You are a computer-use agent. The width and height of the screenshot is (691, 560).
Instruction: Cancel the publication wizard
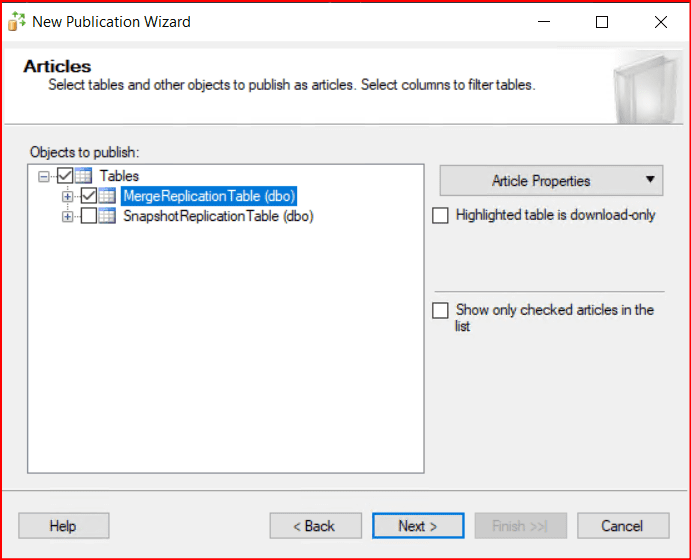(x=621, y=526)
